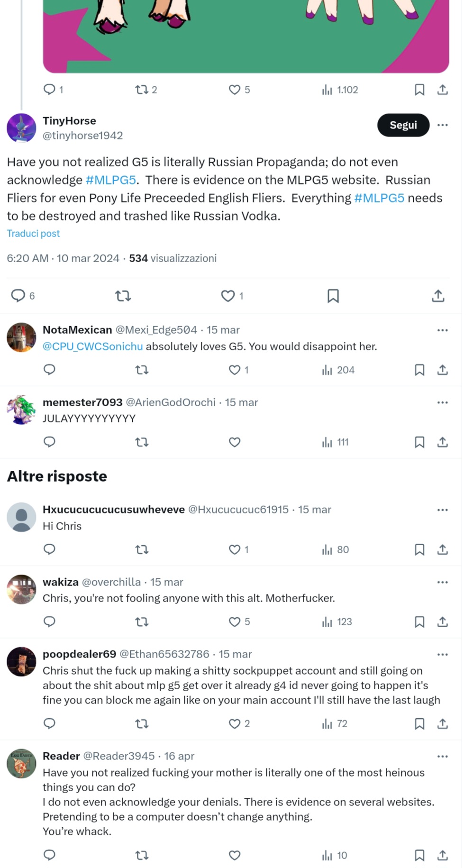Repost TinyHorse's main post

pyautogui.click(x=123, y=296)
